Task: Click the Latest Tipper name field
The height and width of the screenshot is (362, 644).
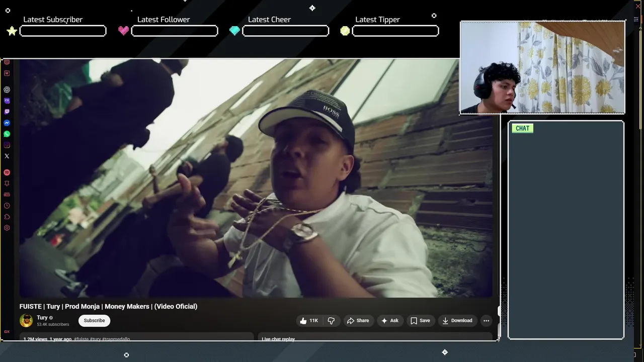Action: 395,31
